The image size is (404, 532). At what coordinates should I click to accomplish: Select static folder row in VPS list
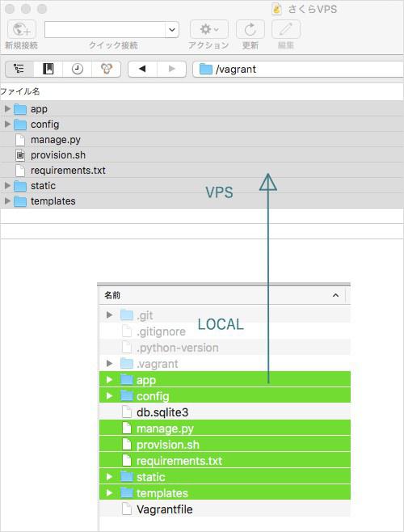(202, 186)
